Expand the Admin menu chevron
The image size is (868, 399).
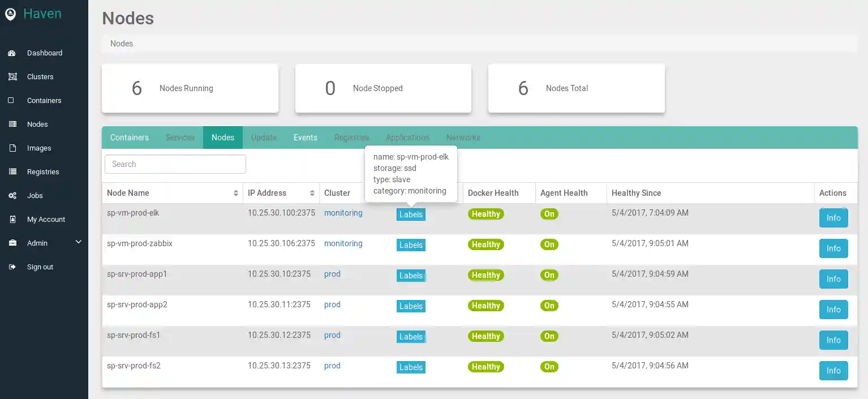pos(79,242)
